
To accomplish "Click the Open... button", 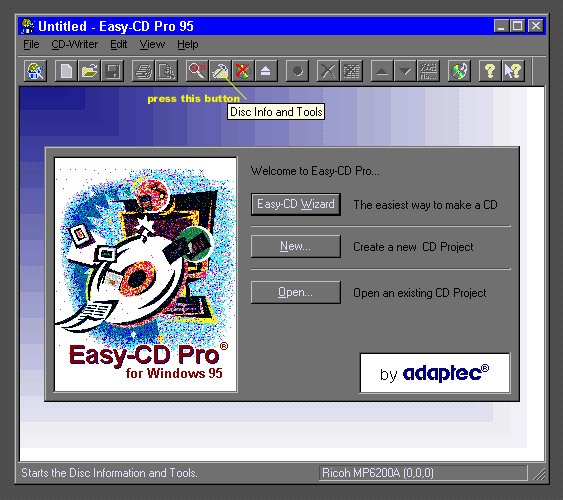I will tap(296, 292).
